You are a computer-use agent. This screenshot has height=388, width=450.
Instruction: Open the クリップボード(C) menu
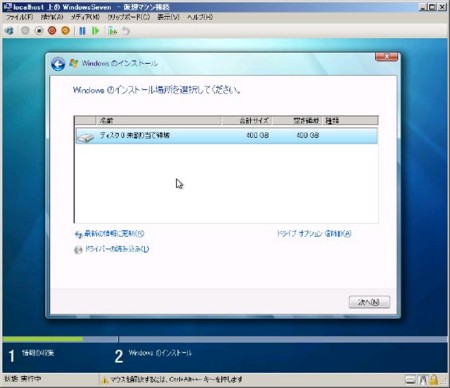(x=128, y=17)
